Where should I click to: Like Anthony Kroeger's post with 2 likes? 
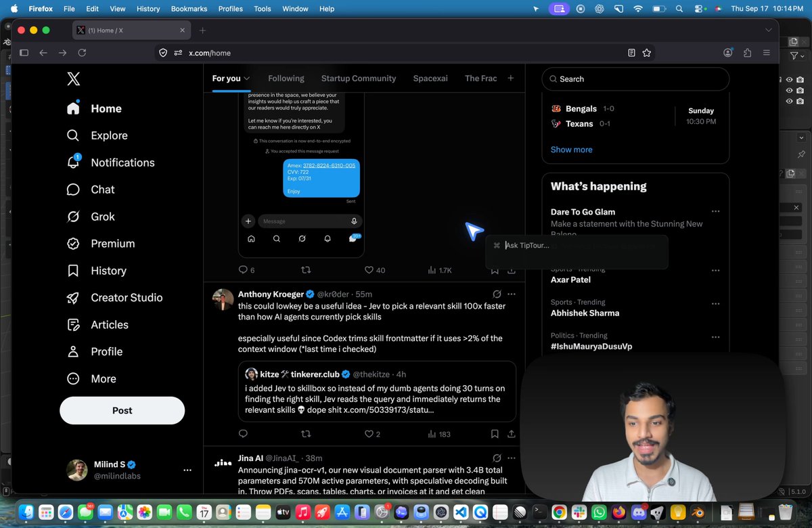(372, 434)
